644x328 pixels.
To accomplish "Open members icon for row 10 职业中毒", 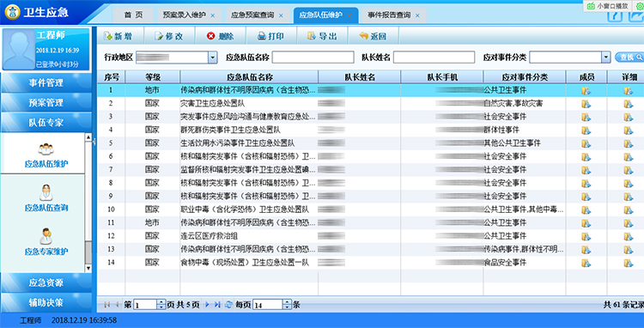I will [586, 210].
